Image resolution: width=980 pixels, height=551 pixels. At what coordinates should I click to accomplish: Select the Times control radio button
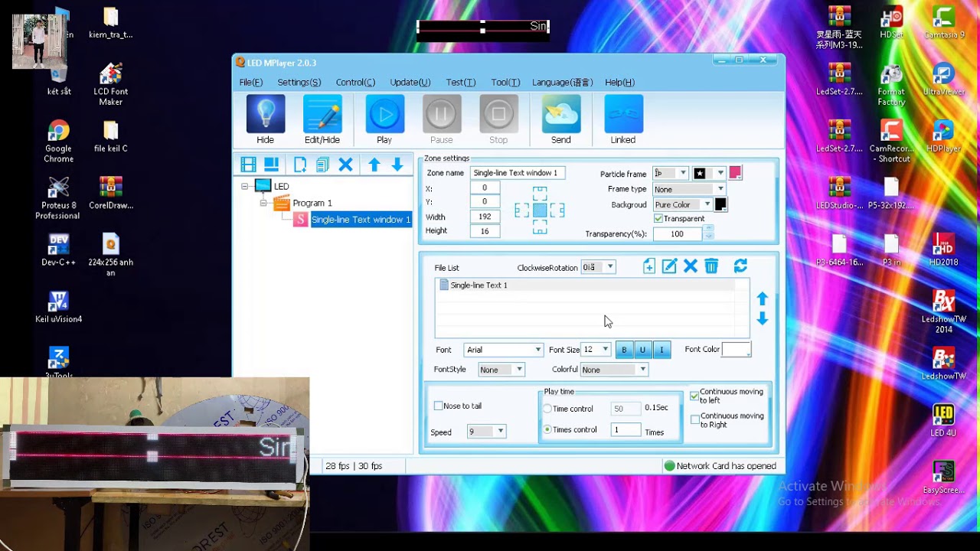[x=547, y=430]
